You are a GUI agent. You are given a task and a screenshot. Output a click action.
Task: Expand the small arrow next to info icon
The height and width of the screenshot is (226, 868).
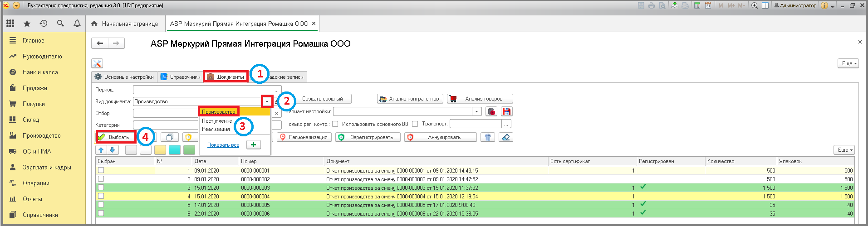point(833,6)
